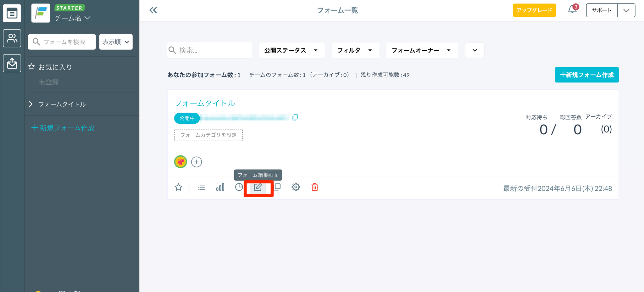Click the inbox download icon in left rail

pyautogui.click(x=12, y=63)
